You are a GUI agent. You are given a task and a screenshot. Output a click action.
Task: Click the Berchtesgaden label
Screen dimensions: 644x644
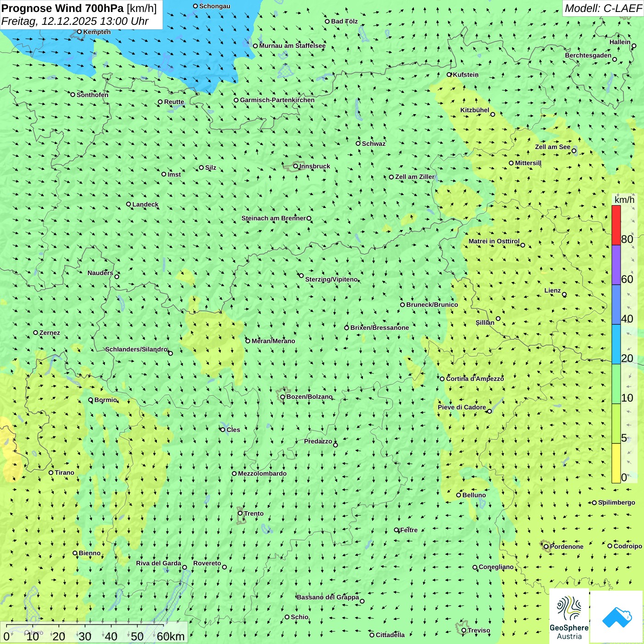tap(588, 55)
